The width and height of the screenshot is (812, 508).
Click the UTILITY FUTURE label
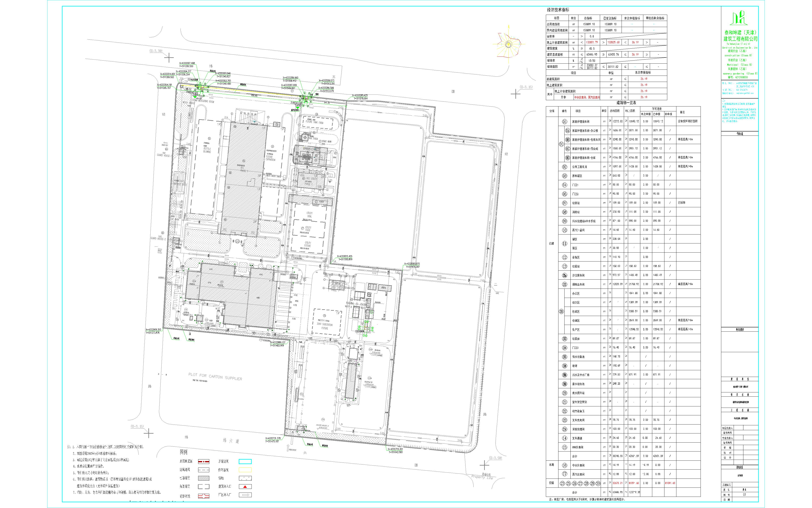308,244
